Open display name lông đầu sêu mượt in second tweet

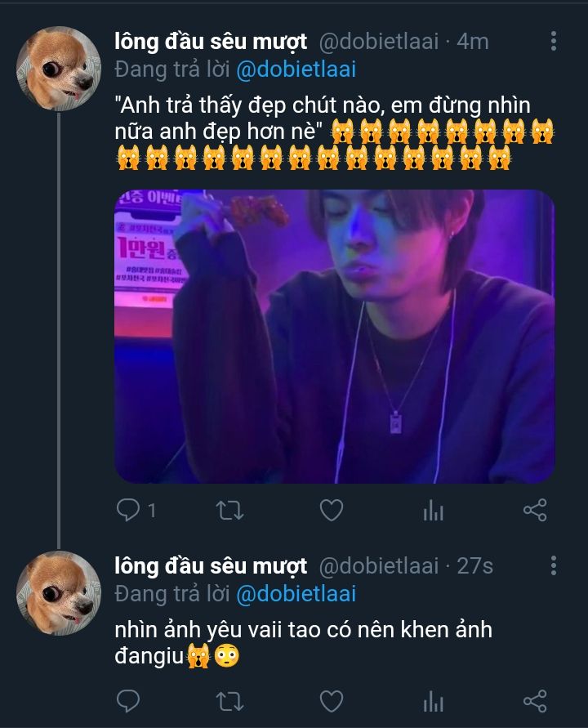(211, 565)
